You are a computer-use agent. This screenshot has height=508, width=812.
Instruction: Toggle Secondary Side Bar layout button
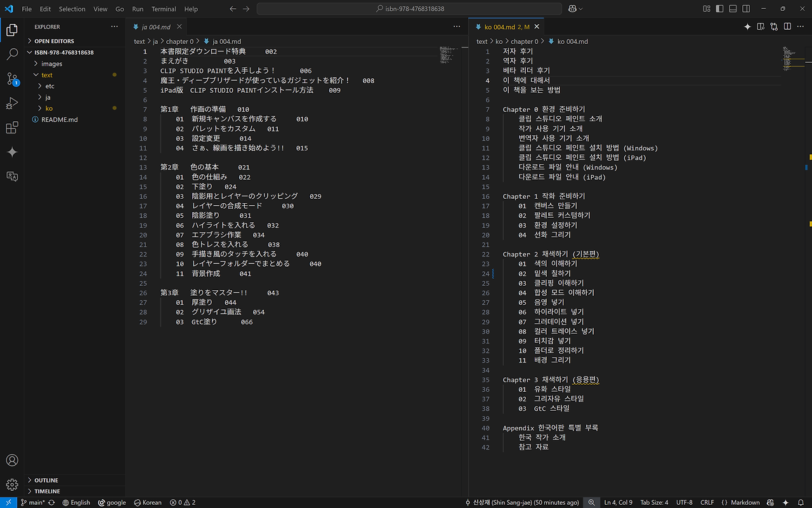[x=745, y=9]
